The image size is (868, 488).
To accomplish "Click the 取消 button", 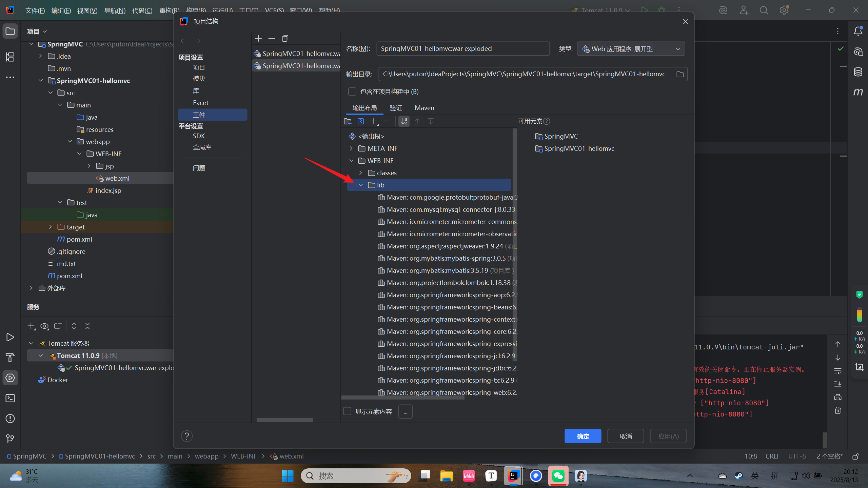I will pyautogui.click(x=626, y=436).
